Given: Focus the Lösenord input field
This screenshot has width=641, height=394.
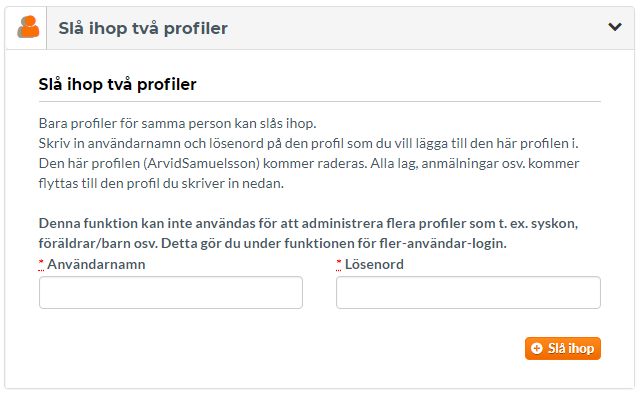Looking at the screenshot, I should 468,292.
